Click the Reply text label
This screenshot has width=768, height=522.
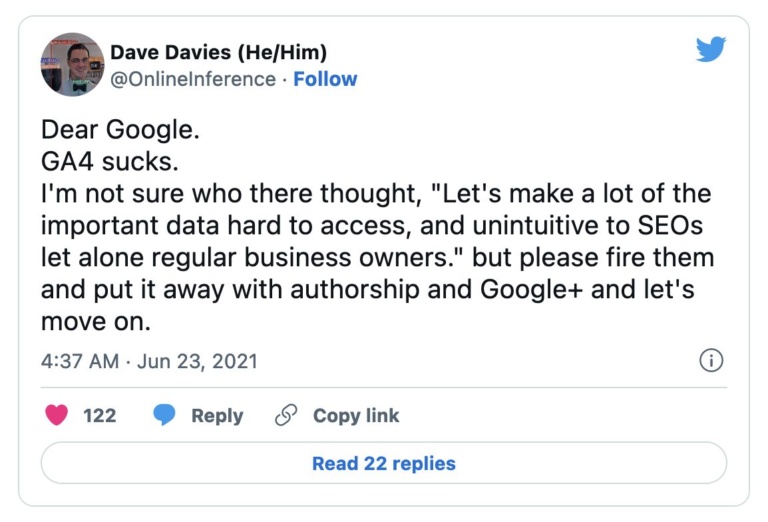tap(217, 415)
